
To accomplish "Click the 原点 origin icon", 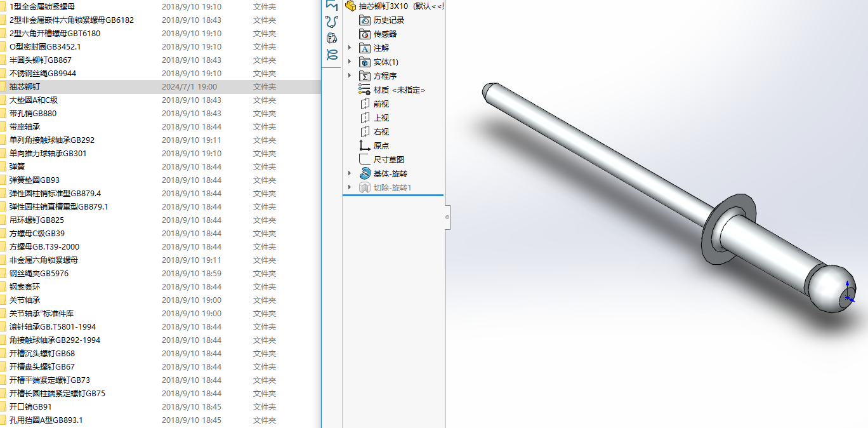I will click(x=365, y=146).
